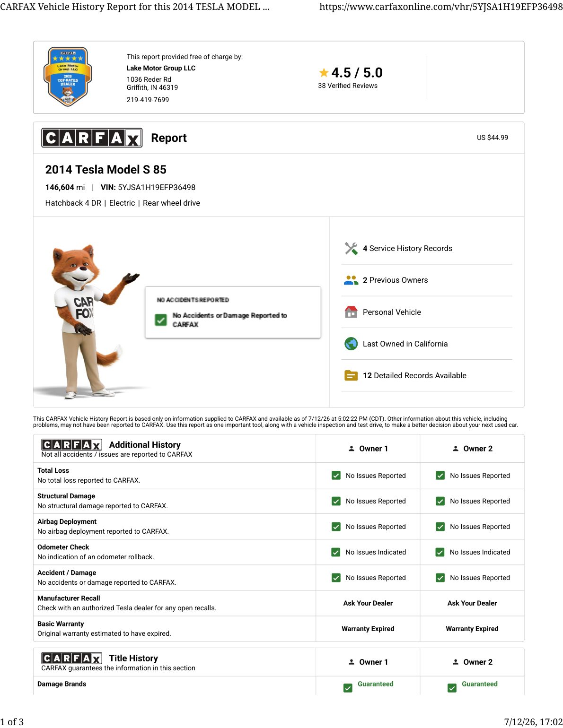The image size is (563, 728).
Task: Click Hatchback 4 DR body style text
Action: pos(73,203)
